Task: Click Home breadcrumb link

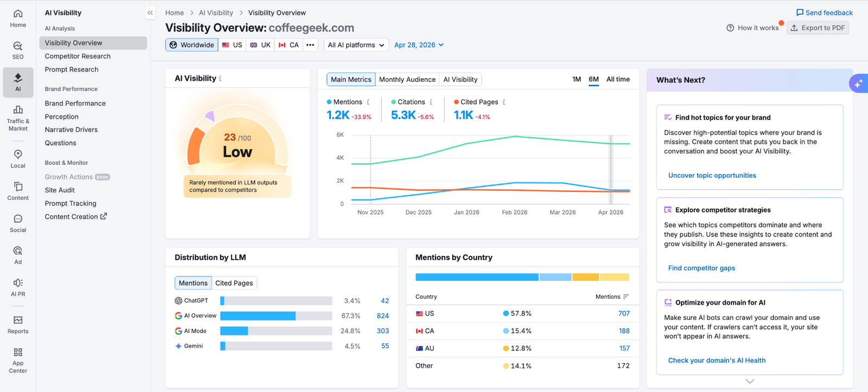Action: click(x=175, y=12)
